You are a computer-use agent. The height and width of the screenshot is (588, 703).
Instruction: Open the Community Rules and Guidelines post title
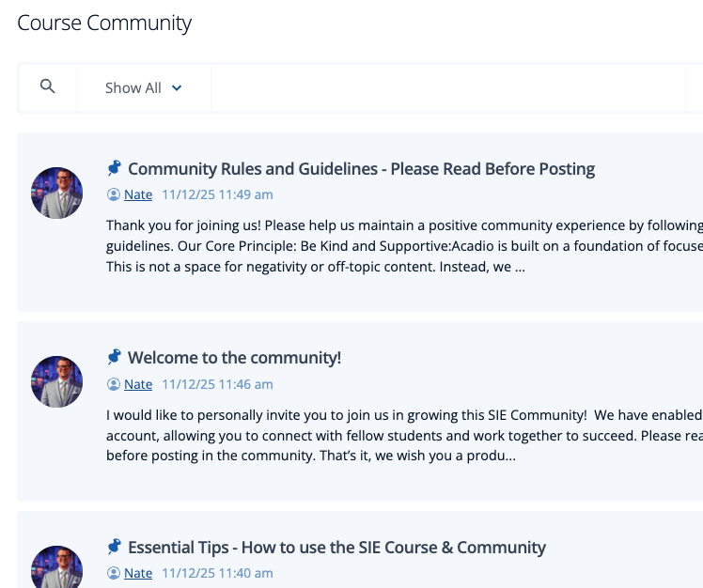click(361, 169)
